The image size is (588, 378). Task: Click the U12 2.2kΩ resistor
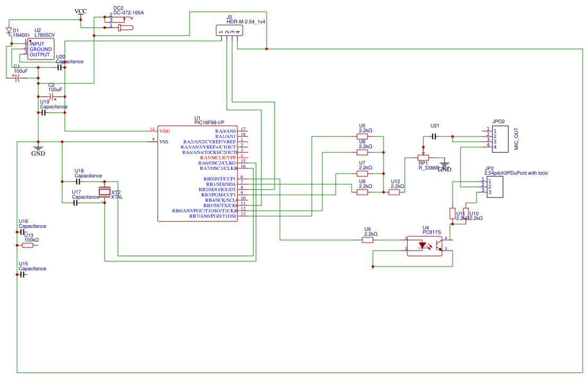pyautogui.click(x=394, y=193)
